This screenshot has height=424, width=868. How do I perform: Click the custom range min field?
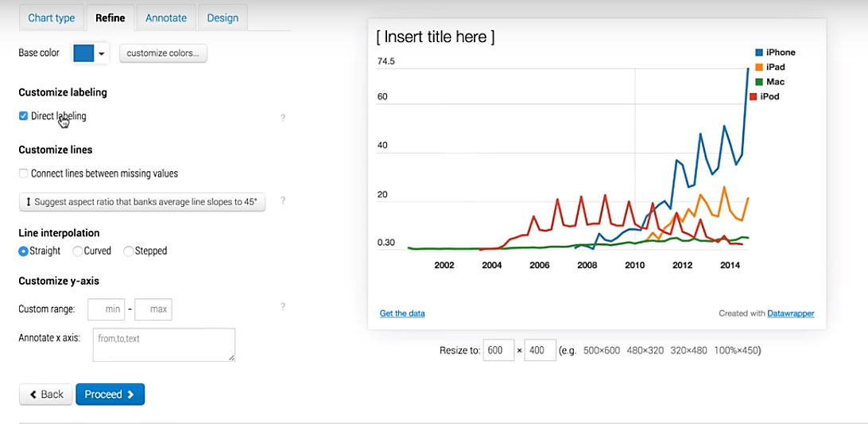105,309
